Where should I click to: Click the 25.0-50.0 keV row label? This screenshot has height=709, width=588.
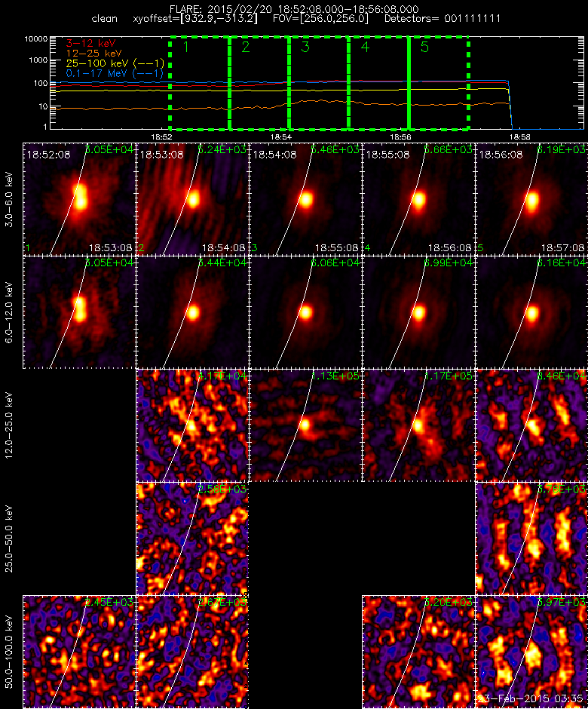coord(9,539)
